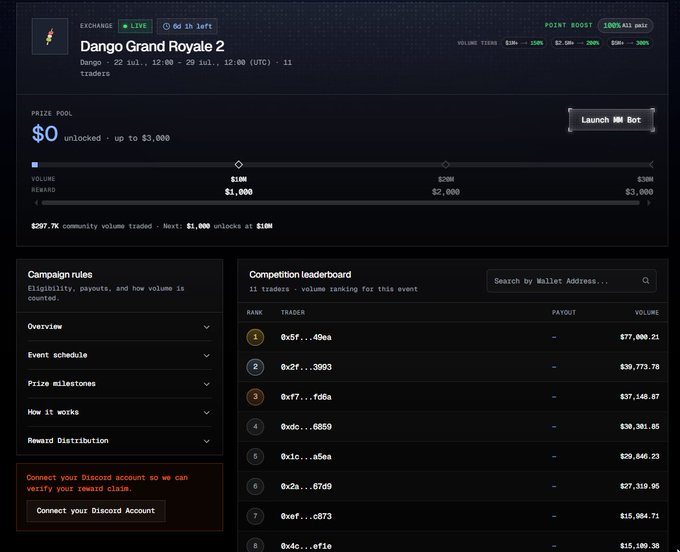Click the milestone scrollbar right arrow
The height and width of the screenshot is (552, 680).
click(x=649, y=203)
